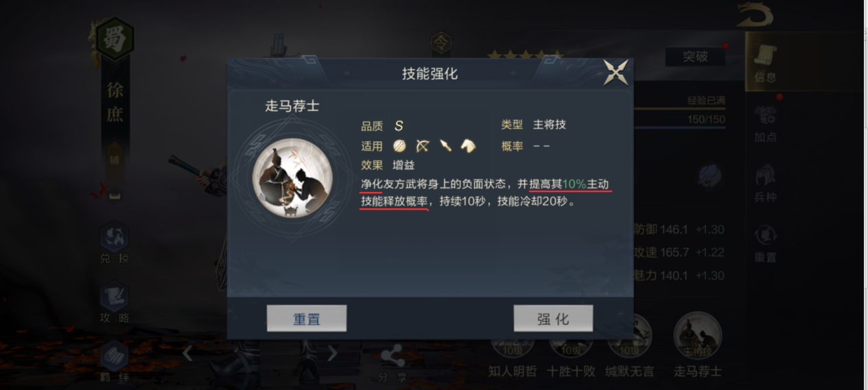This screenshot has height=390, width=868.
Task: Click the back arrow at the top right
Action: (755, 15)
